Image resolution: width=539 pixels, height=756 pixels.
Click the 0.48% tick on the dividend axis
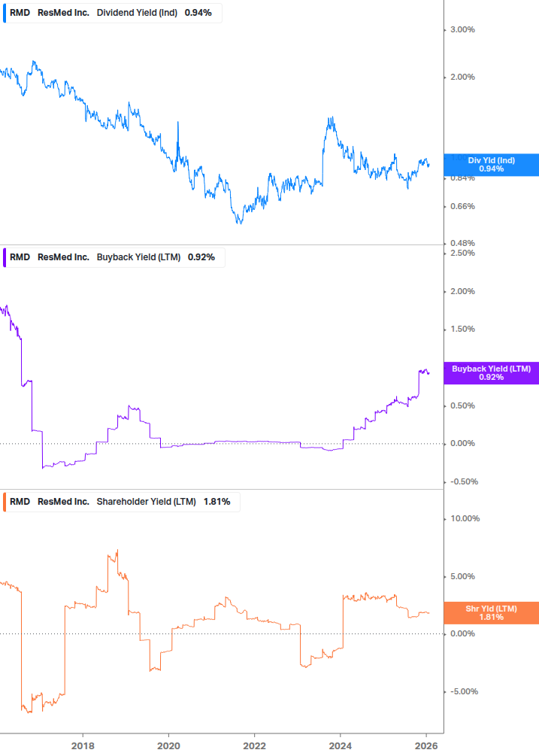pos(462,243)
